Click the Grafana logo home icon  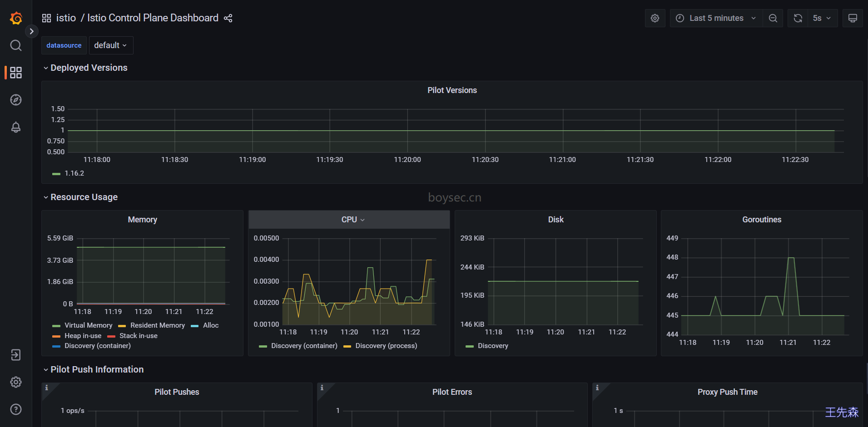tap(16, 18)
